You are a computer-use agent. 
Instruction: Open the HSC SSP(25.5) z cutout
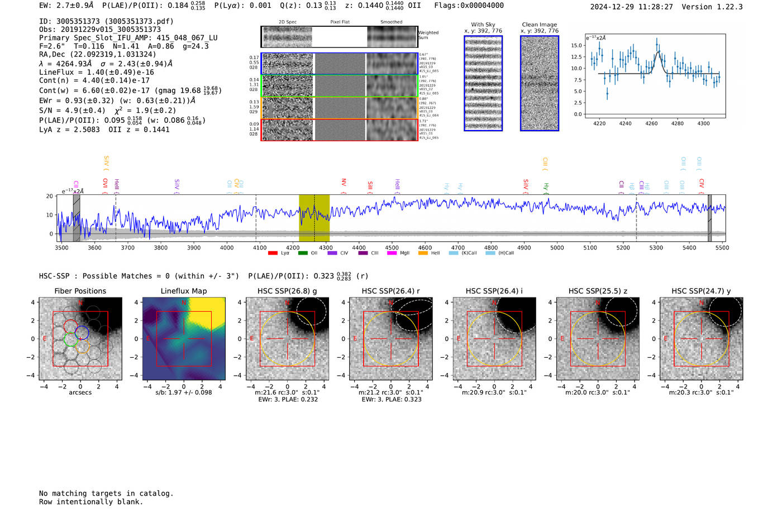pyautogui.click(x=598, y=339)
